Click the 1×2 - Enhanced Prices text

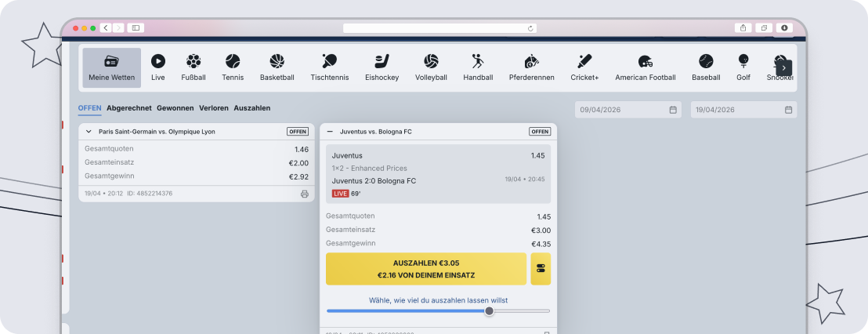pyautogui.click(x=369, y=168)
